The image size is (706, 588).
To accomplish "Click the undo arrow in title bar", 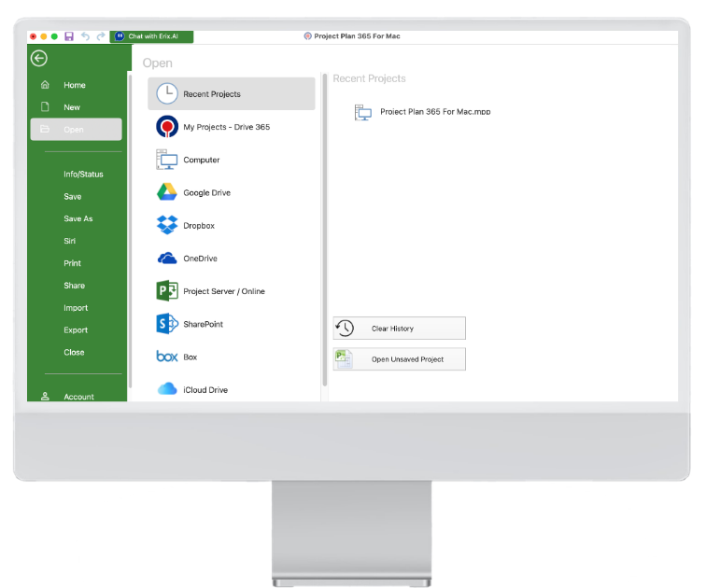I will [85, 36].
